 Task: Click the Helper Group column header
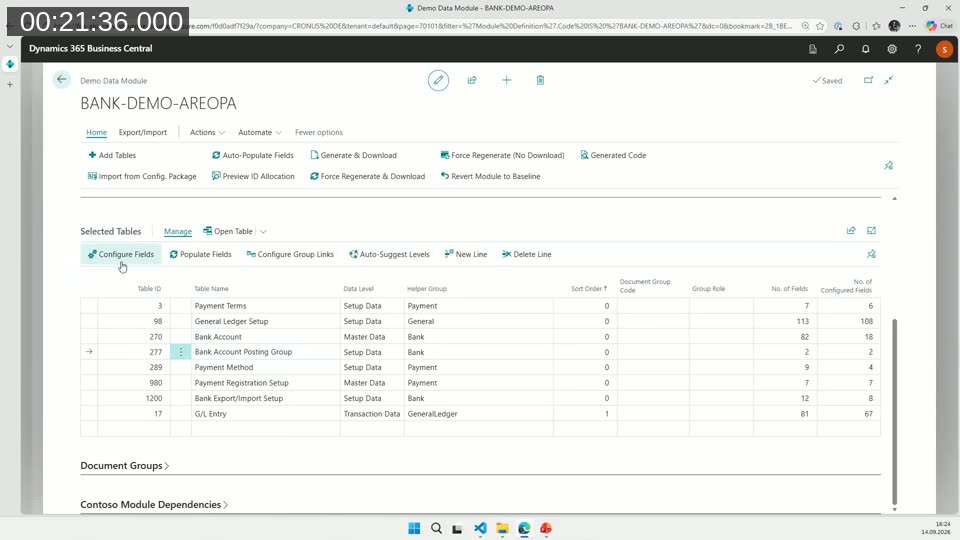427,288
